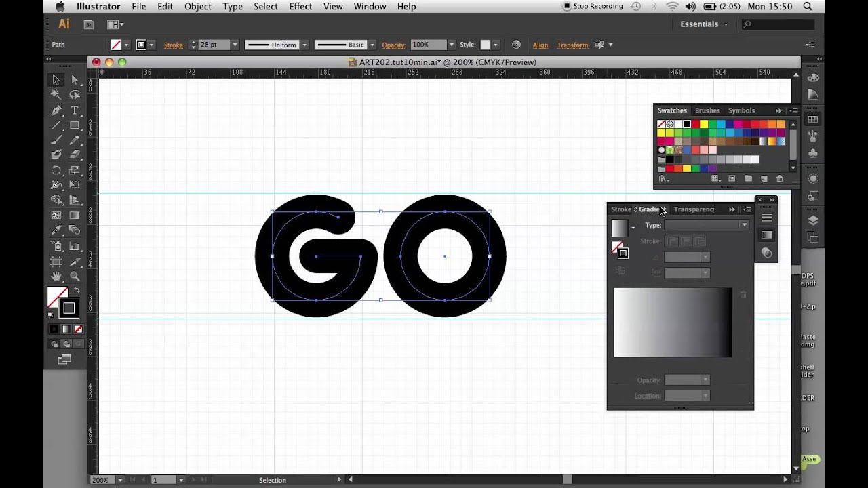Switch to the Symbols tab
Viewport: 868px width, 488px height.
click(741, 110)
